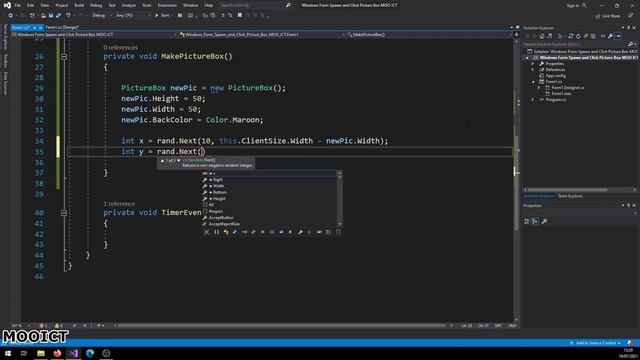The height and width of the screenshot is (360, 640).
Task: Click the Navigate Backward toolbar icon
Action: click(x=10, y=16)
